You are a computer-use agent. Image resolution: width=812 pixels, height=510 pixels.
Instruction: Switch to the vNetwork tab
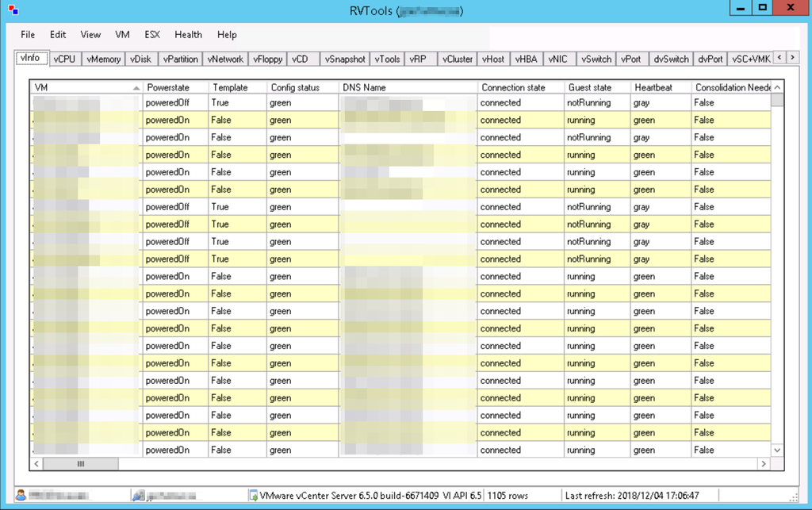click(x=225, y=59)
